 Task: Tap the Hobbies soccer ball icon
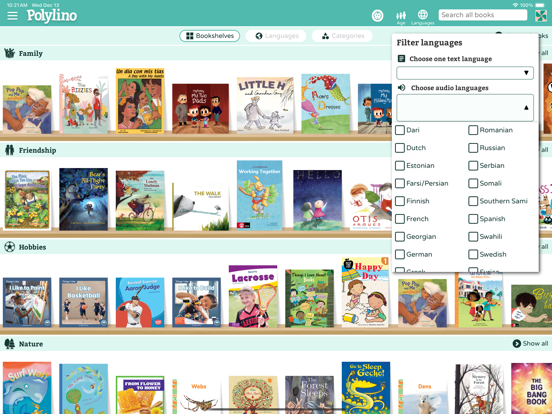[10, 247]
